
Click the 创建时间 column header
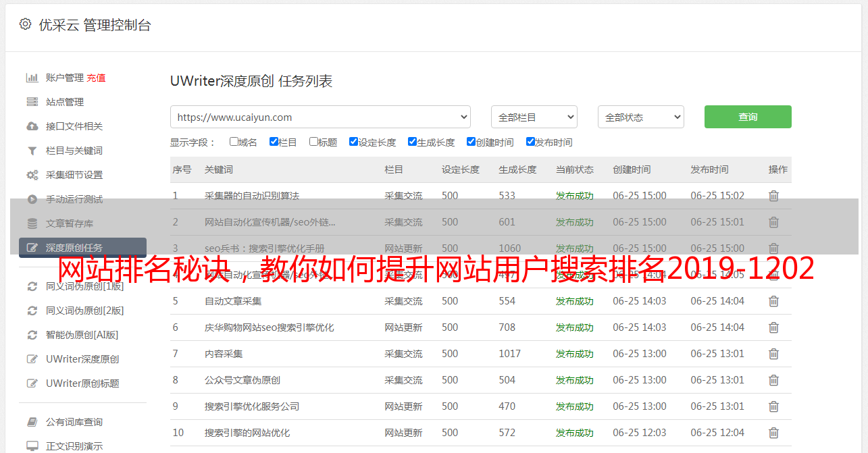coord(632,169)
